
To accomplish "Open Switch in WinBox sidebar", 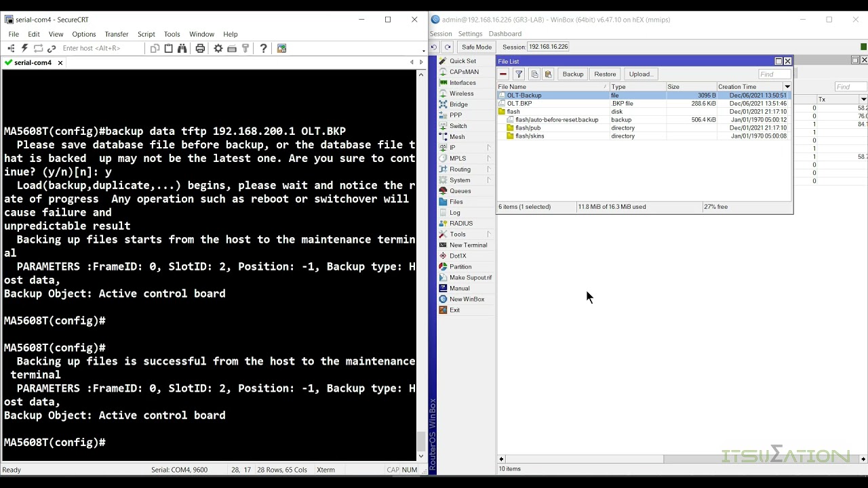I will (458, 126).
